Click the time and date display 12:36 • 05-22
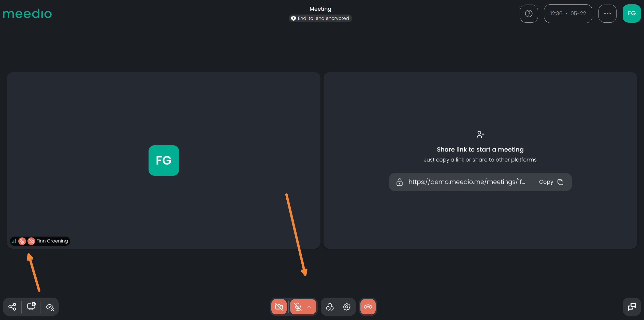Screen dimensions: 644x320 (568, 13)
